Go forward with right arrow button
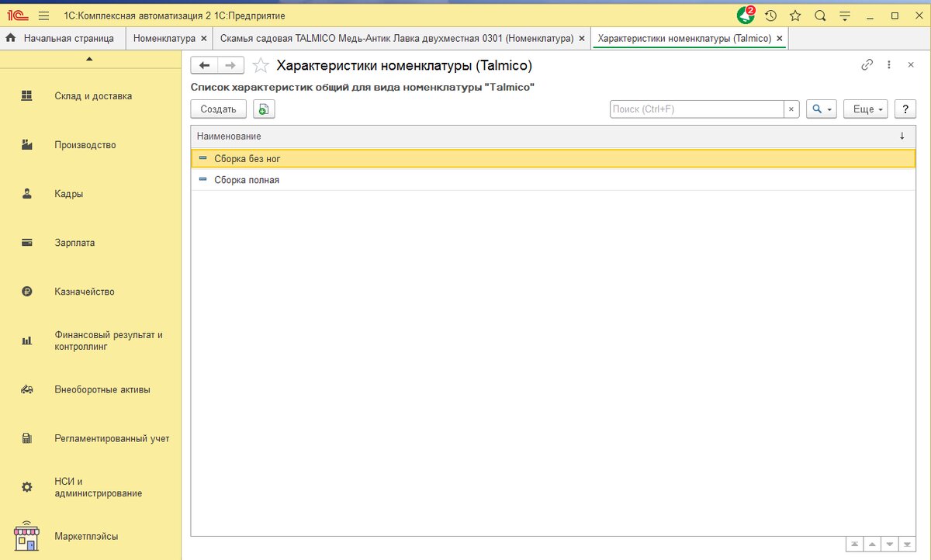 pos(231,66)
